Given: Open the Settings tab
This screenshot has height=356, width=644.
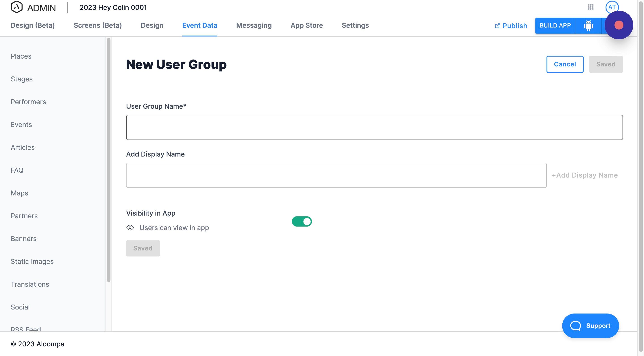Looking at the screenshot, I should click(x=355, y=25).
